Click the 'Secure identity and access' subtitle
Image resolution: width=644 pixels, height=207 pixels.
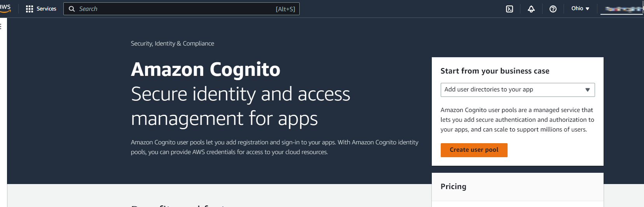coord(241,95)
